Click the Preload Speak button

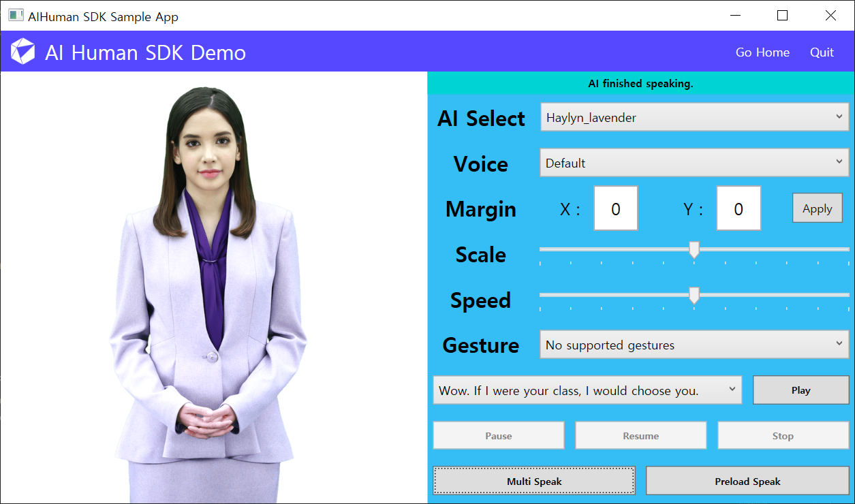747,481
